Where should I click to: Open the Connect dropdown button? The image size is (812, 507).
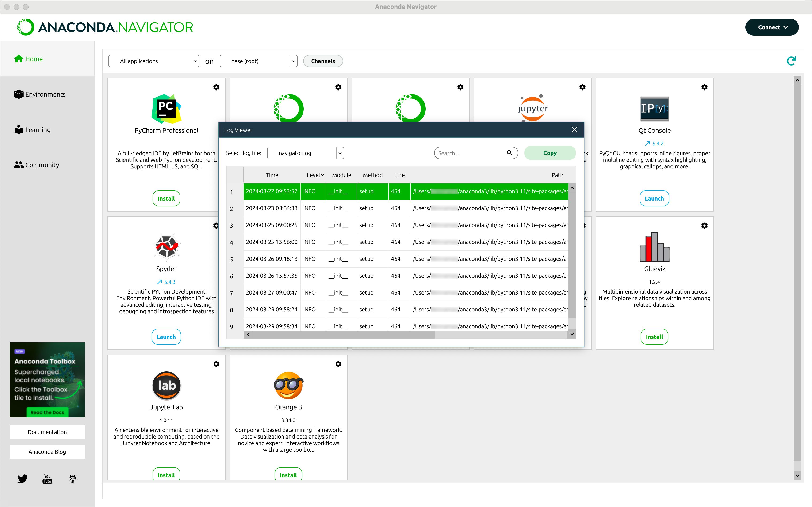[772, 27]
